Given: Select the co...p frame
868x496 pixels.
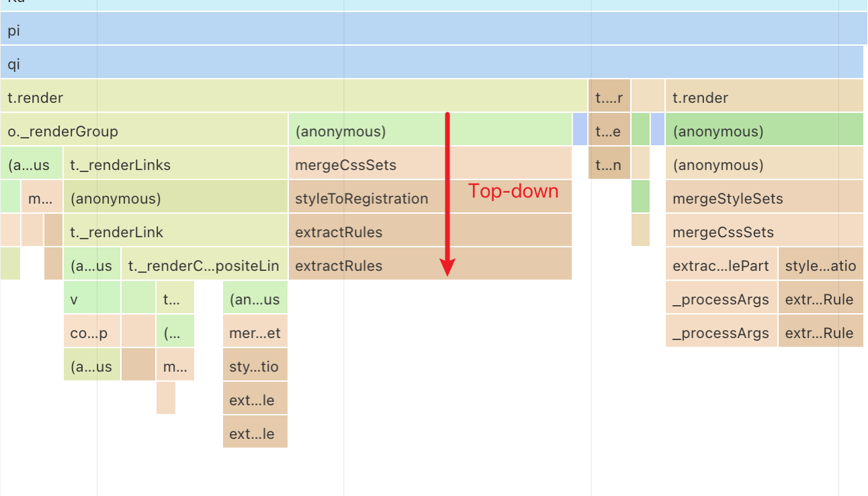Looking at the screenshot, I should pyautogui.click(x=92, y=331).
